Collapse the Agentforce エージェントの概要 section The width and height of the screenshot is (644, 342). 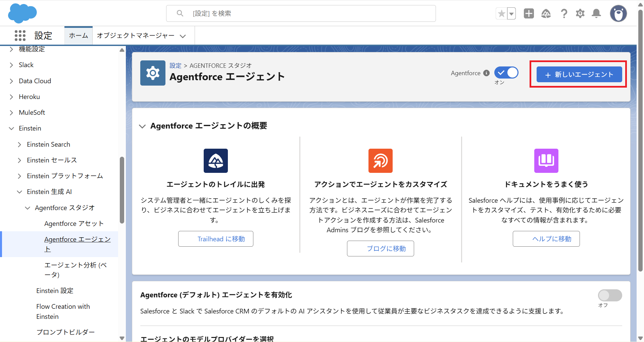142,126
